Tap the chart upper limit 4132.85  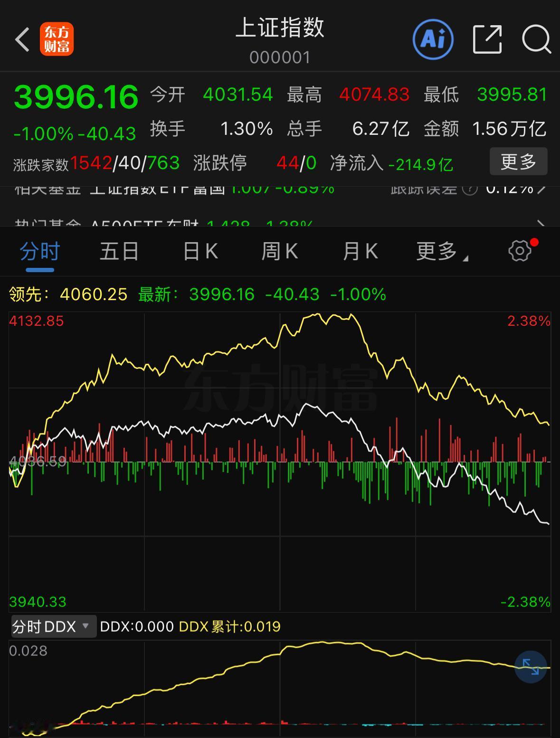37,321
